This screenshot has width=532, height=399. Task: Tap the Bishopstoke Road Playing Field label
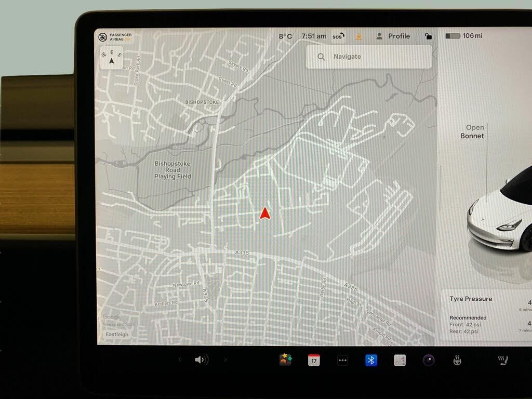pyautogui.click(x=172, y=170)
